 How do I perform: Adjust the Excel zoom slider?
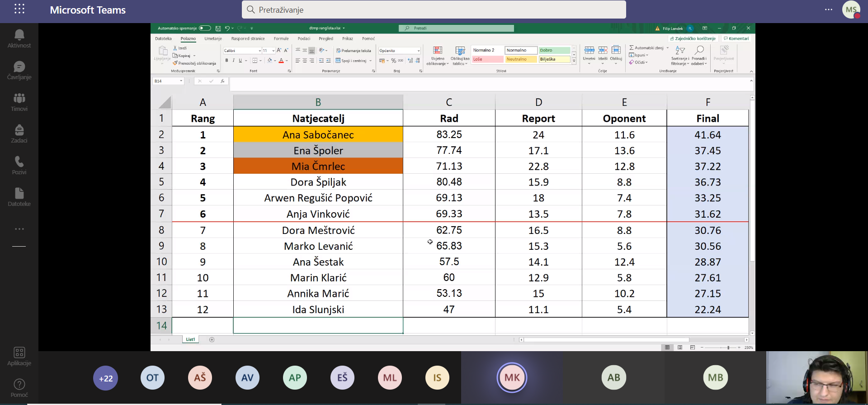(x=728, y=348)
